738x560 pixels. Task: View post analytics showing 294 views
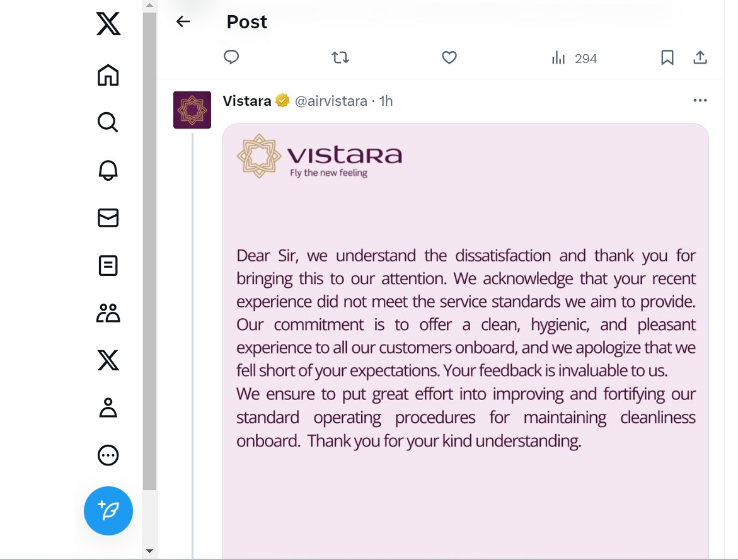tap(574, 59)
